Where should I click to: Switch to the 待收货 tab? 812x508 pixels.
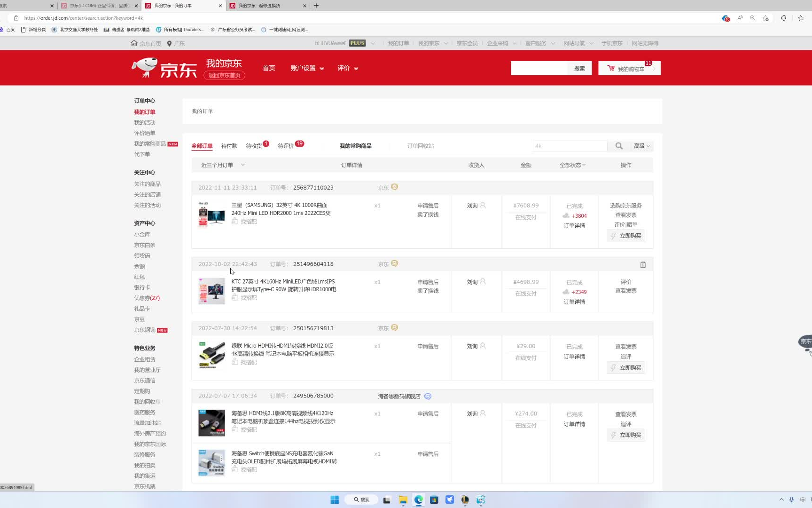pos(254,146)
